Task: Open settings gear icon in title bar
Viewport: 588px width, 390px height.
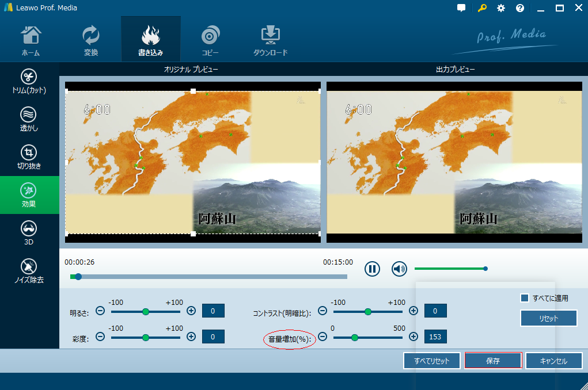Action: [501, 8]
